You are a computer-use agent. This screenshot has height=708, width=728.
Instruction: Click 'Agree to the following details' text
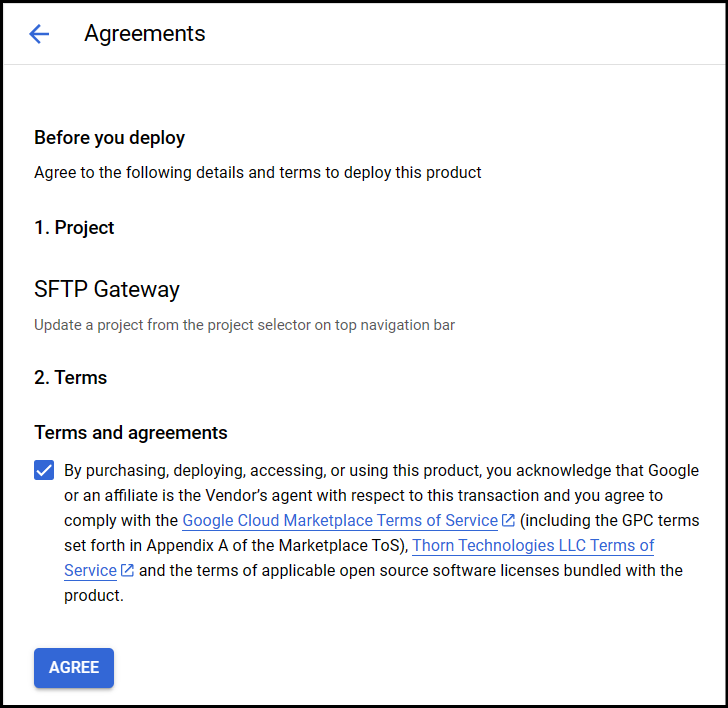(x=258, y=173)
